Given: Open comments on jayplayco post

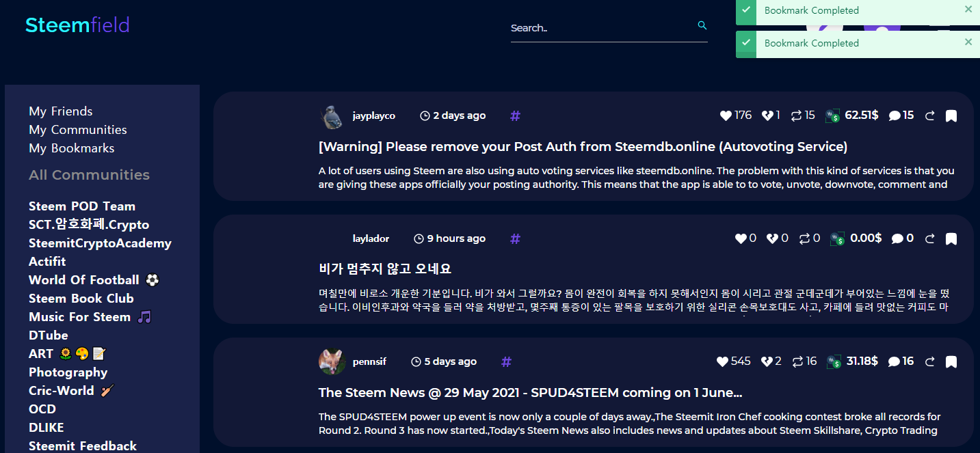Looking at the screenshot, I should pos(895,116).
